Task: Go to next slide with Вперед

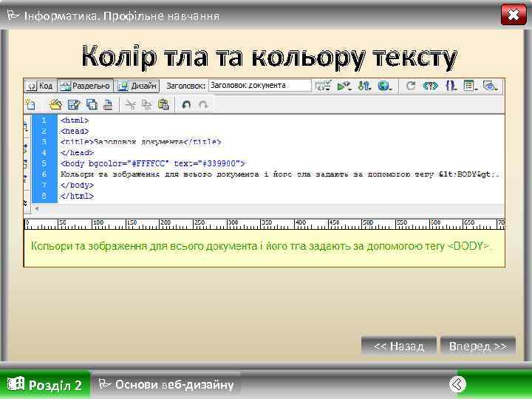Action: pos(478,346)
